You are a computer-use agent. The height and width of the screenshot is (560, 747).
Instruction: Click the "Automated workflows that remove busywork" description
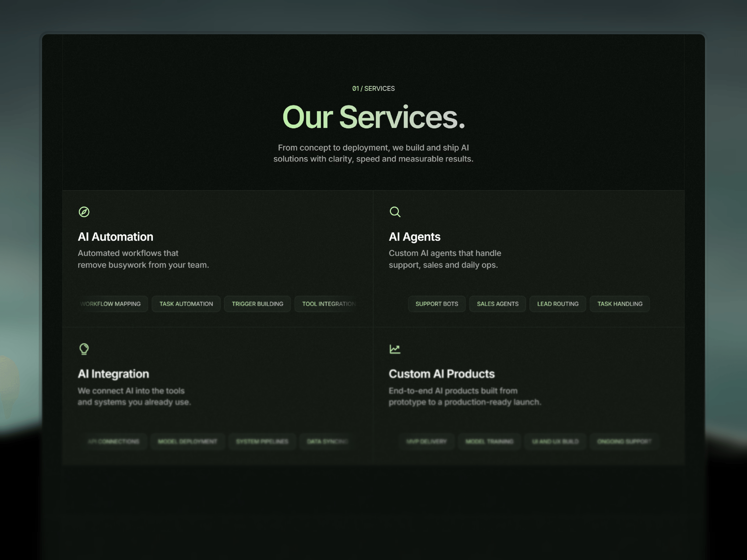[x=143, y=259]
